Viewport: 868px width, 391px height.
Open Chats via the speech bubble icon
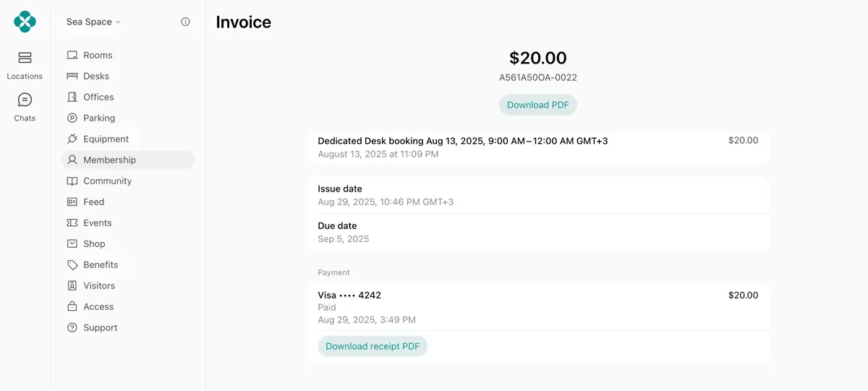click(25, 100)
